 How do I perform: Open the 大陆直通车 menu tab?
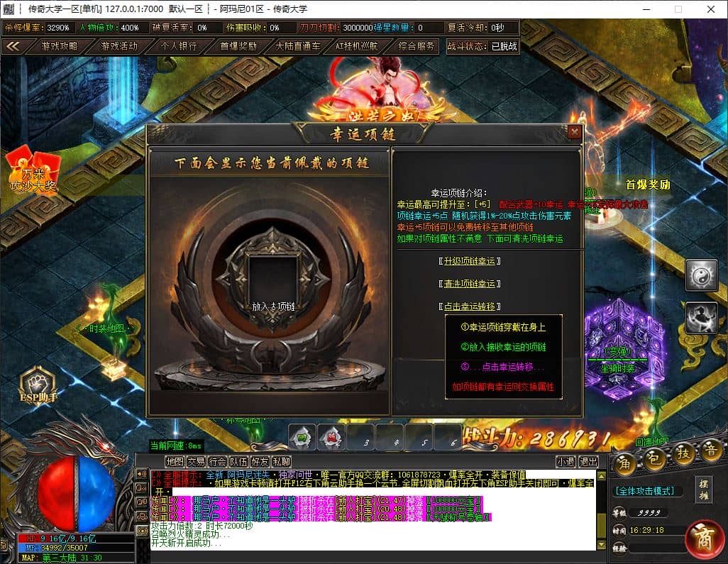297,46
